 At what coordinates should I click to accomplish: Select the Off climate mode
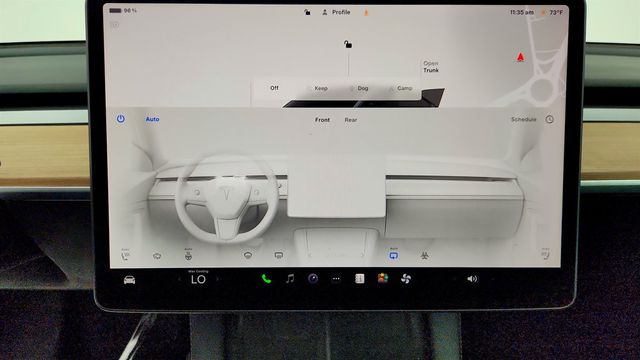tap(274, 88)
